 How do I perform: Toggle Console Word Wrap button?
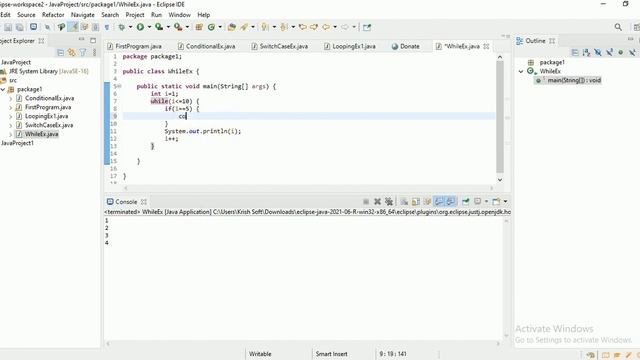point(427,202)
